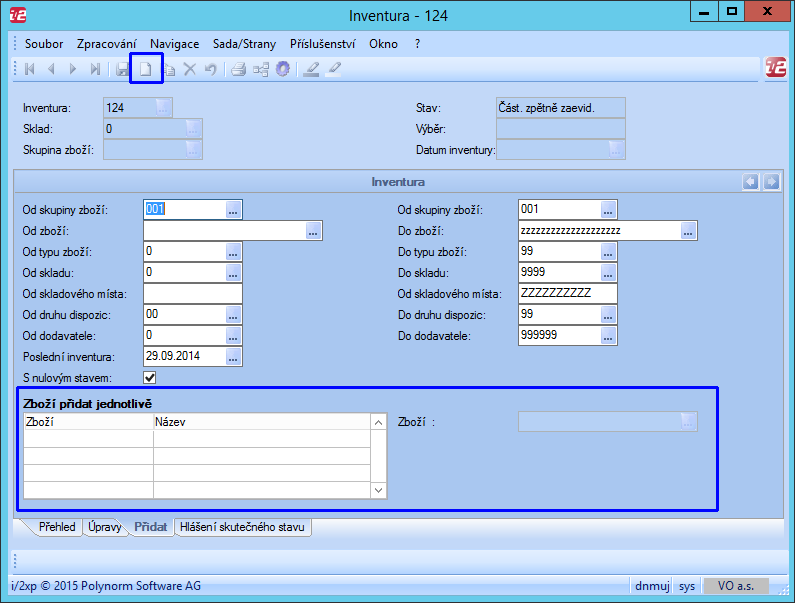Open lookup for Do zboží
Viewport: 795px width, 603px height.
click(x=688, y=231)
